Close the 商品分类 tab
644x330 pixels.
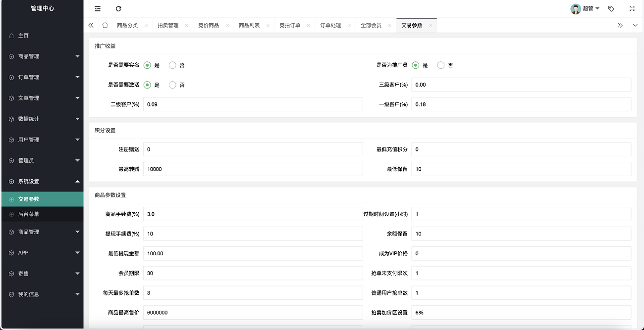click(x=146, y=26)
